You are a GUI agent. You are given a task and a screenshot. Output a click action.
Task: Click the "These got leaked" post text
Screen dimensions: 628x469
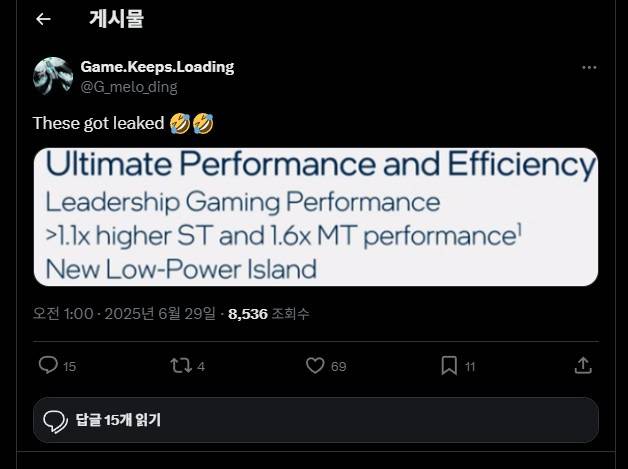(x=99, y=124)
